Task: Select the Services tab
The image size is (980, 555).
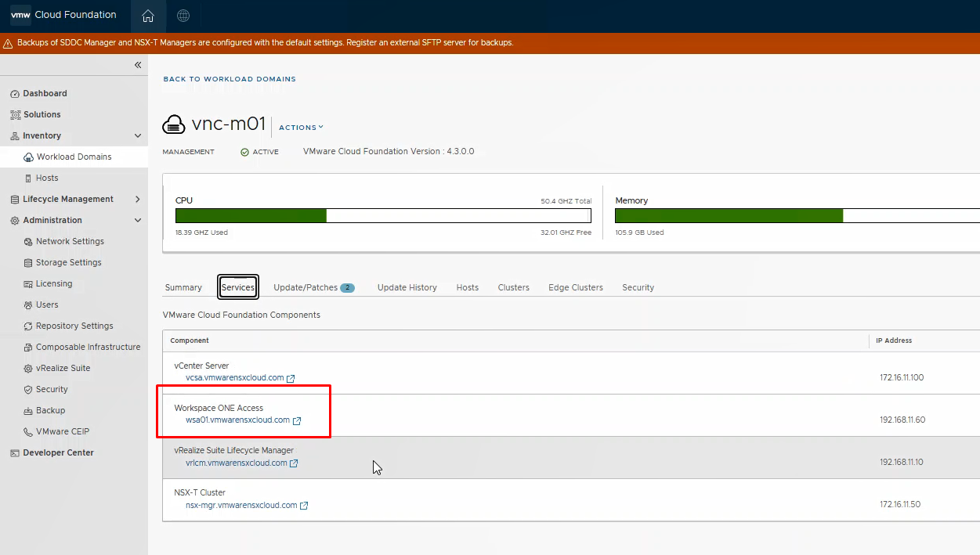Action: (238, 287)
